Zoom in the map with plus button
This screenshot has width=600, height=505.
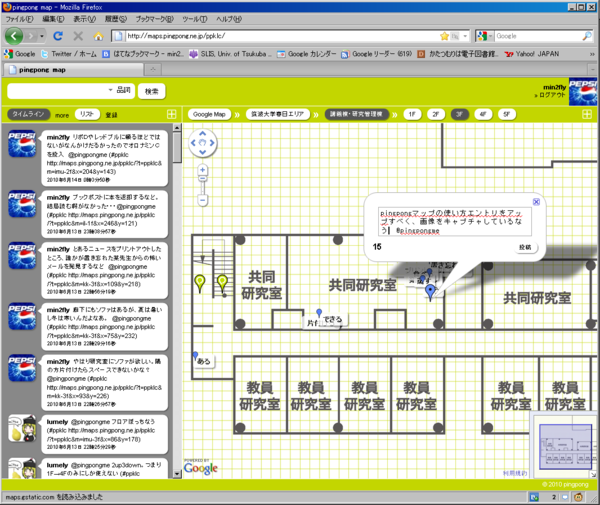click(202, 169)
